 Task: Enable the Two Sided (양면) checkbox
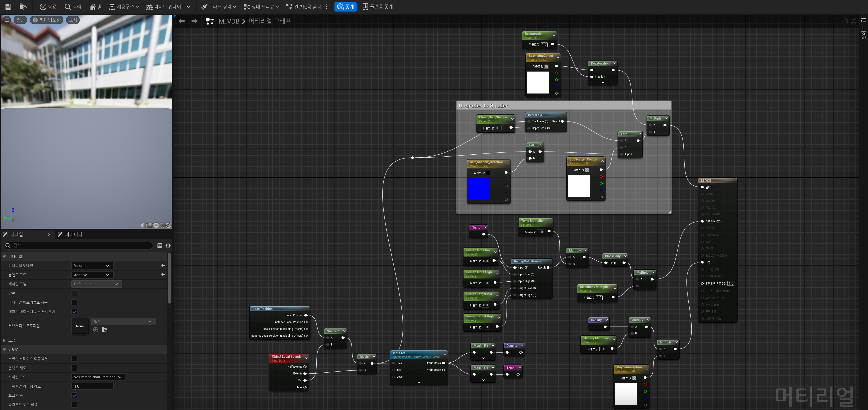coord(75,293)
